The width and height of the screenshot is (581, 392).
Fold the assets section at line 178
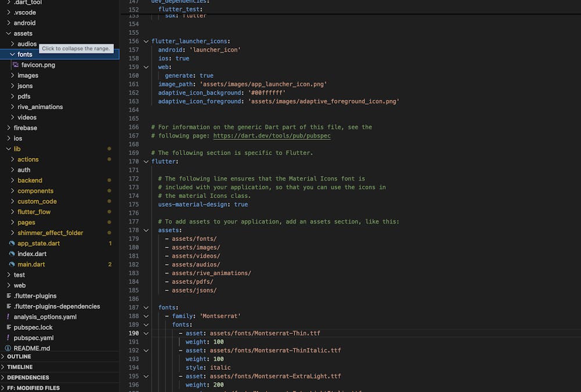pos(146,231)
